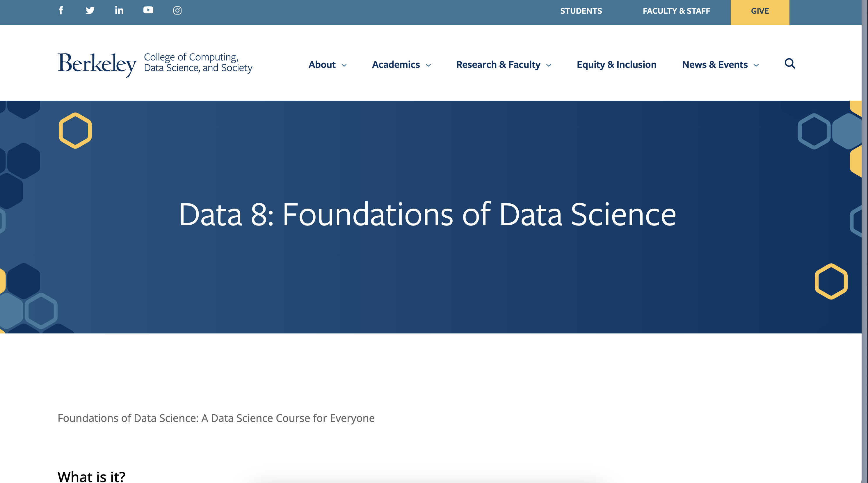This screenshot has height=483, width=868.
Task: Expand the About dropdown chevron
Action: [x=344, y=65]
